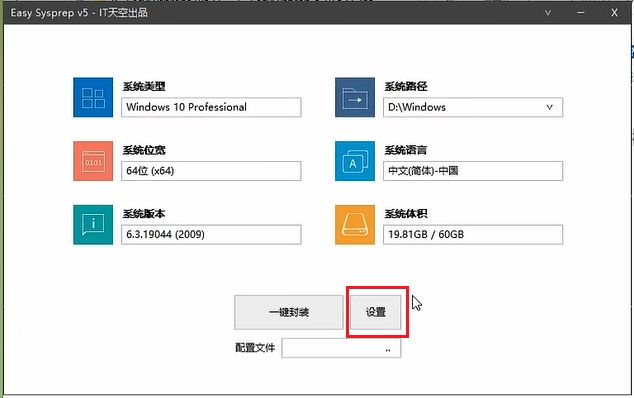Click the teal system version info icon
634x398 pixels.
93,225
